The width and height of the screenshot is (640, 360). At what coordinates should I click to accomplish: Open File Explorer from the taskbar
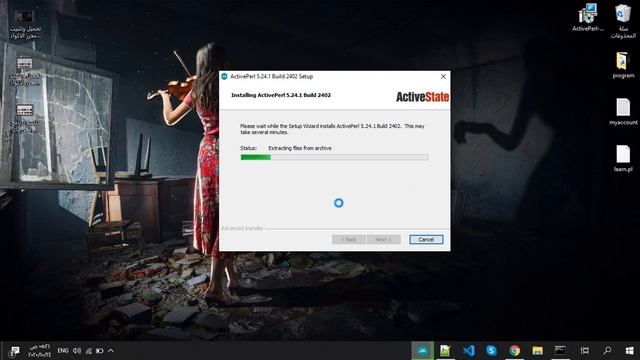pos(537,351)
